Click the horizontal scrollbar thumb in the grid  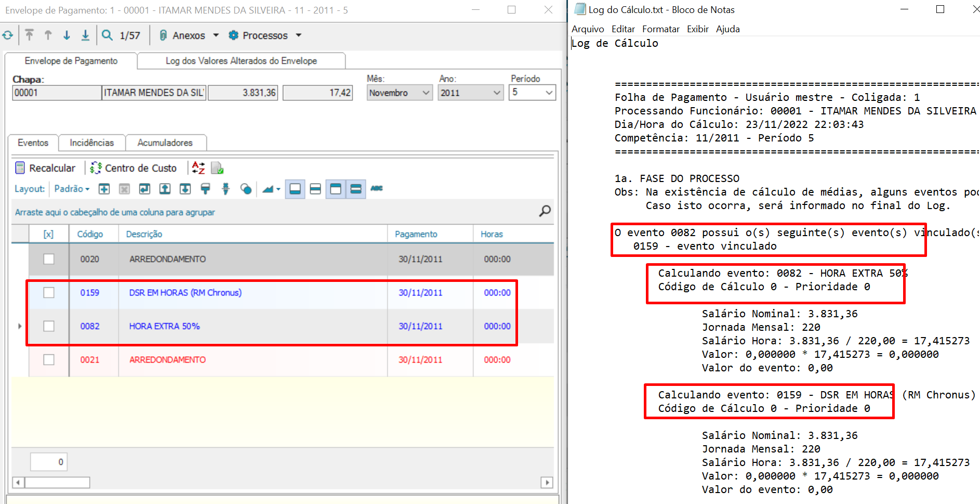(57, 483)
